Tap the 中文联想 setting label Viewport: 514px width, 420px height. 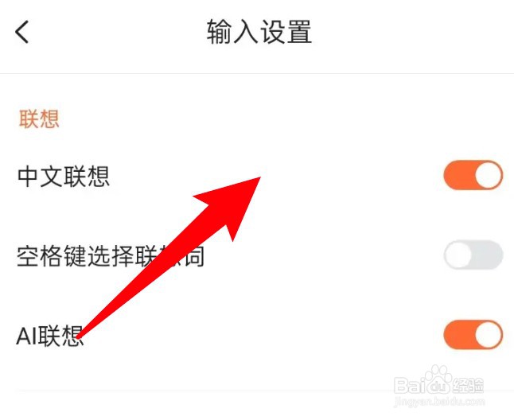[64, 177]
